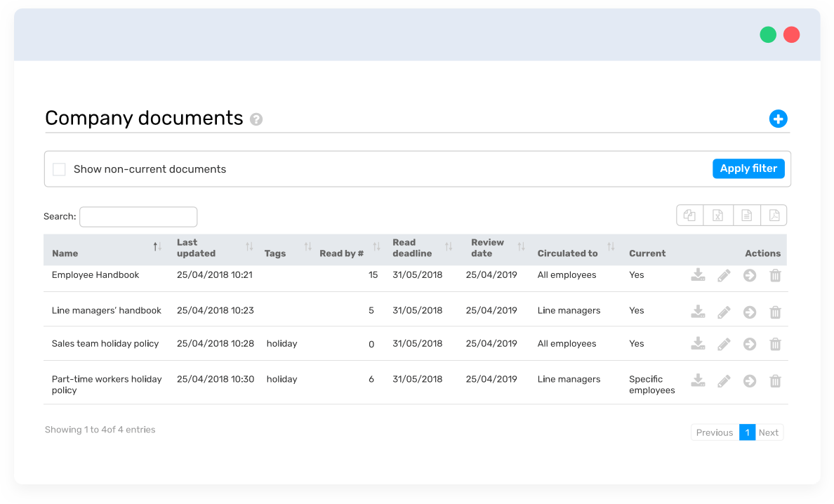Screen dimensions: 834x504
Task: Open help for Company documents
Action: point(256,120)
